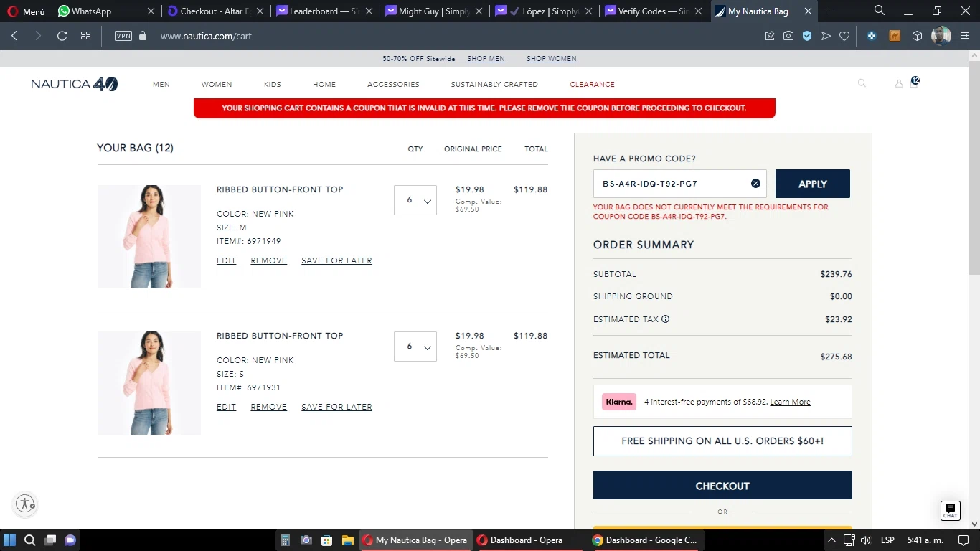Viewport: 980px width, 551px height.
Task: Open the HOME navigation menu
Action: click(324, 84)
